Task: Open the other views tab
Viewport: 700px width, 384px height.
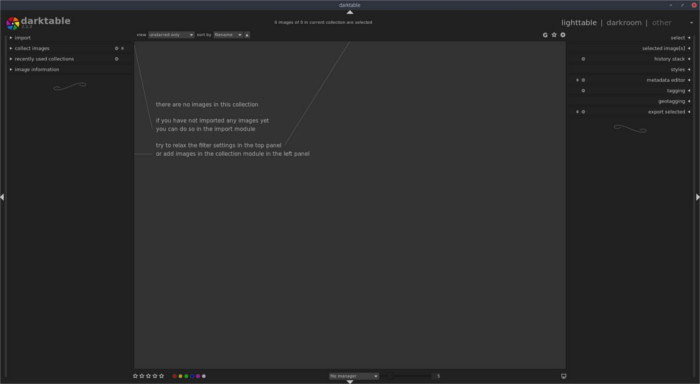Action: click(x=662, y=23)
